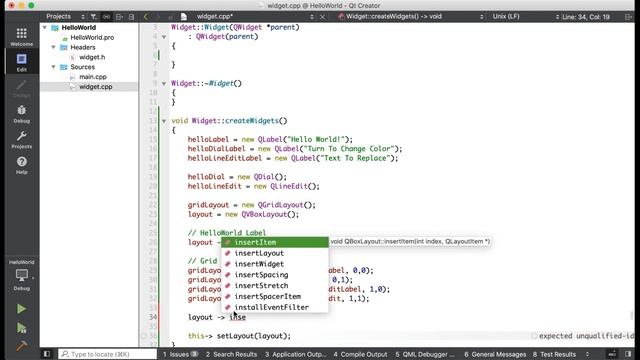Click the filter tree icon in Projects panel
640x360 pixels.
pyautogui.click(x=93, y=17)
